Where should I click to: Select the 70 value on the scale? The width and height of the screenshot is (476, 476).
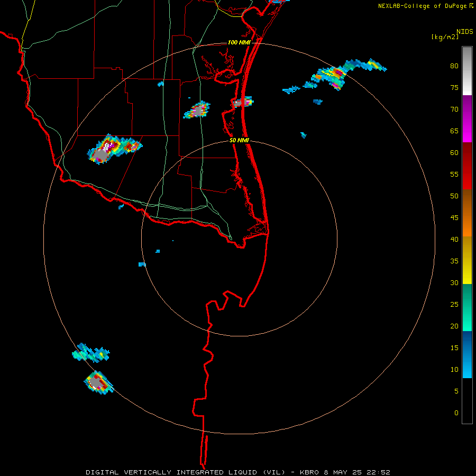454,109
